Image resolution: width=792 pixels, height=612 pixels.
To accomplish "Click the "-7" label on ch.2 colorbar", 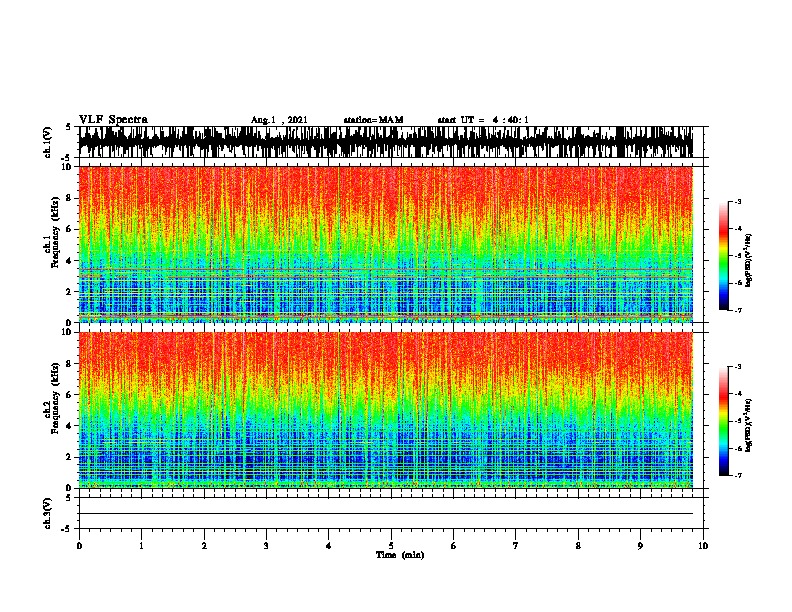I will pyautogui.click(x=737, y=476).
